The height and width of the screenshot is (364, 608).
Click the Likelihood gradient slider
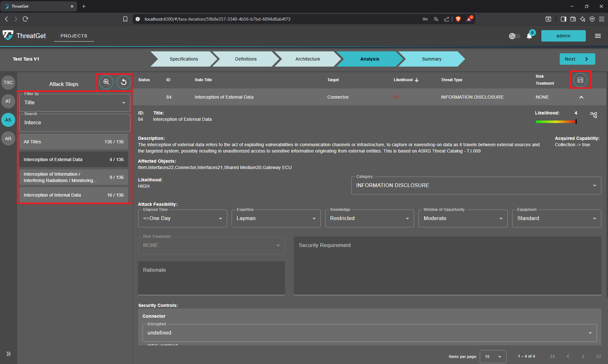point(556,121)
